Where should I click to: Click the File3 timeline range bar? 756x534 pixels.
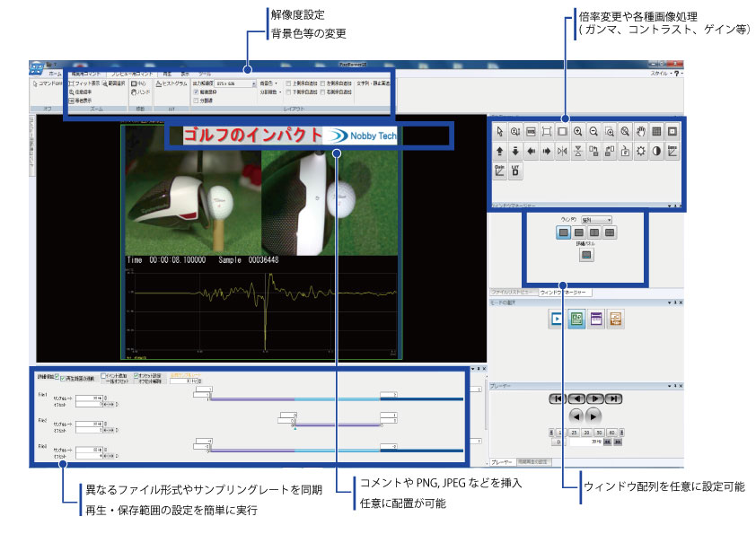click(x=336, y=451)
